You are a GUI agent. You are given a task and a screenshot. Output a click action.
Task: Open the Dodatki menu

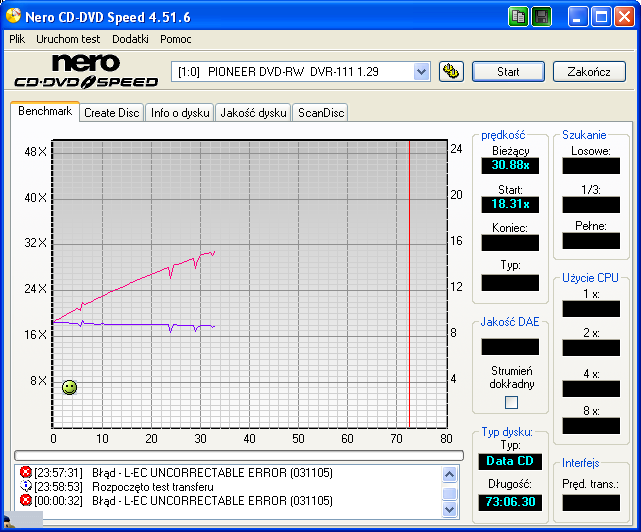[x=130, y=39]
